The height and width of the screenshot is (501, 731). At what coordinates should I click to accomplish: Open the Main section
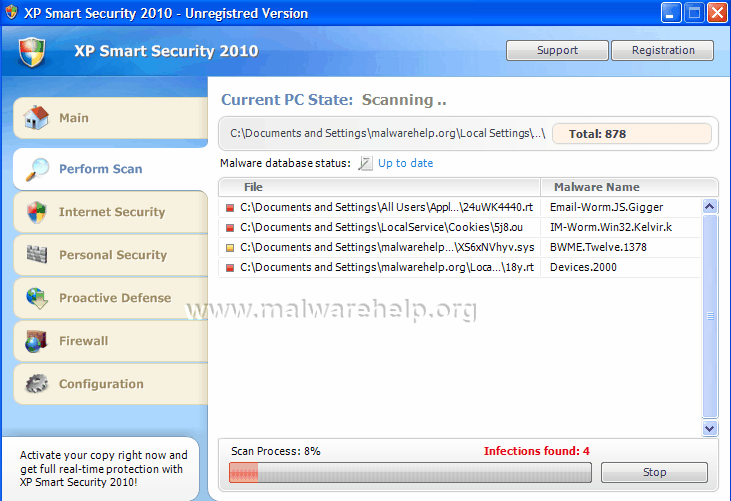[x=110, y=118]
